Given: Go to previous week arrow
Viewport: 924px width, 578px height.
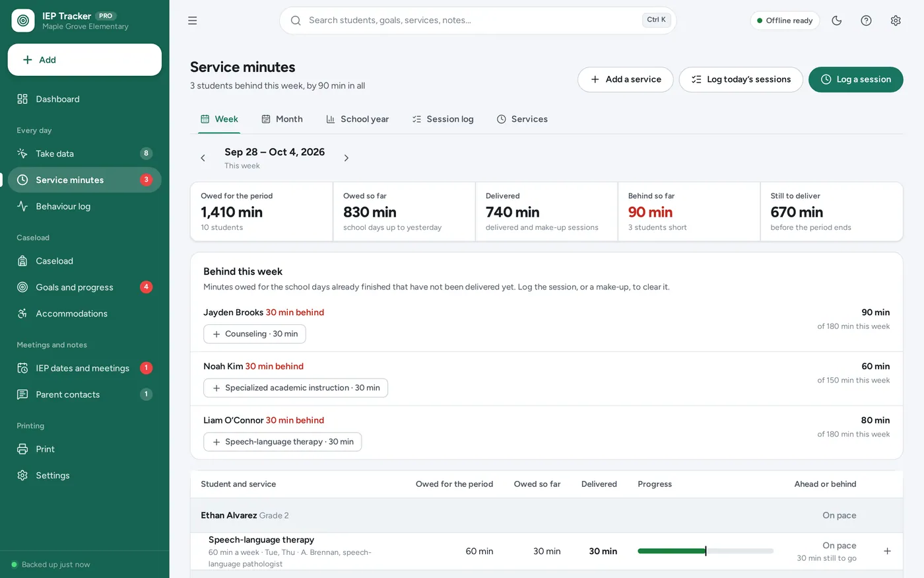Looking at the screenshot, I should [203, 158].
